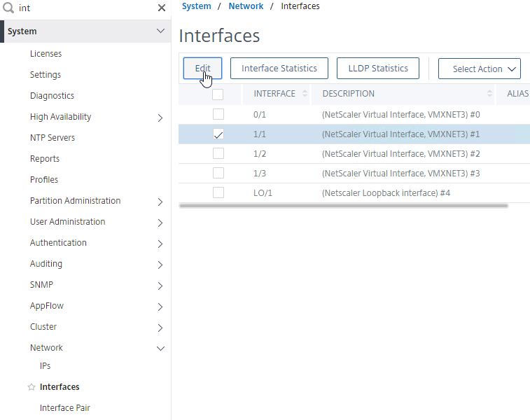
Task: Open LLDP Statistics
Action: pyautogui.click(x=378, y=69)
